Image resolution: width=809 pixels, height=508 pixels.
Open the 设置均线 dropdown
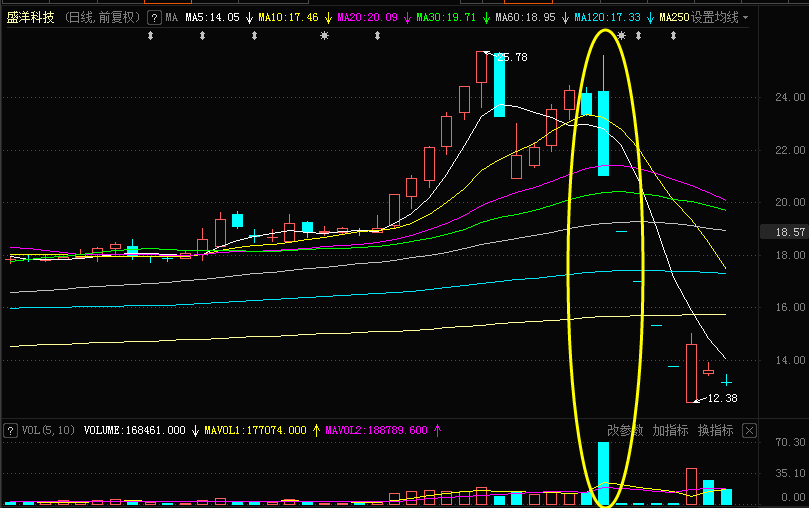(719, 18)
